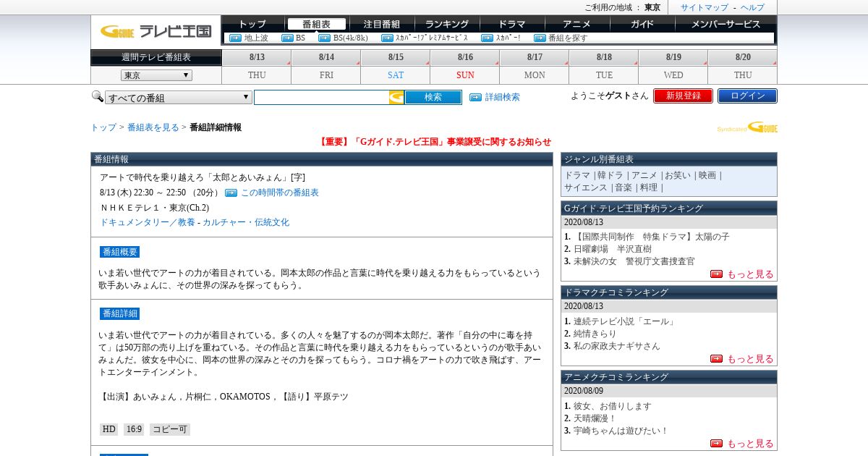The height and width of the screenshot is (456, 868).
Task: Open 彼女、お借りします anime entry
Action: (x=613, y=406)
